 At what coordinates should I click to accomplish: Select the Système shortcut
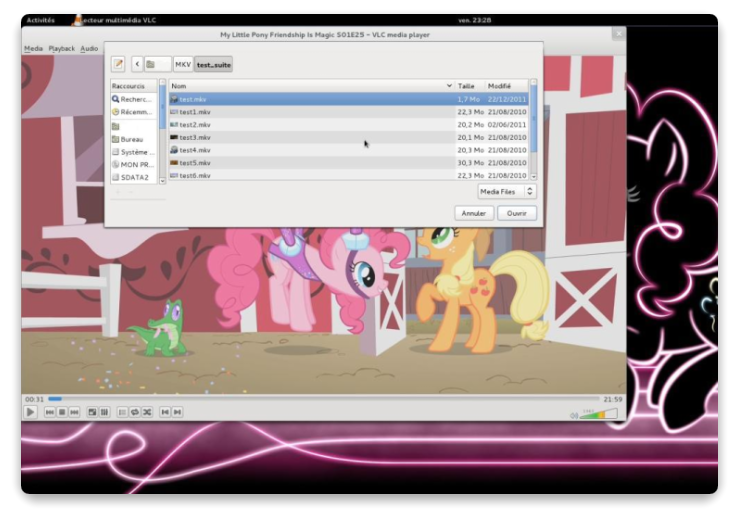134,152
